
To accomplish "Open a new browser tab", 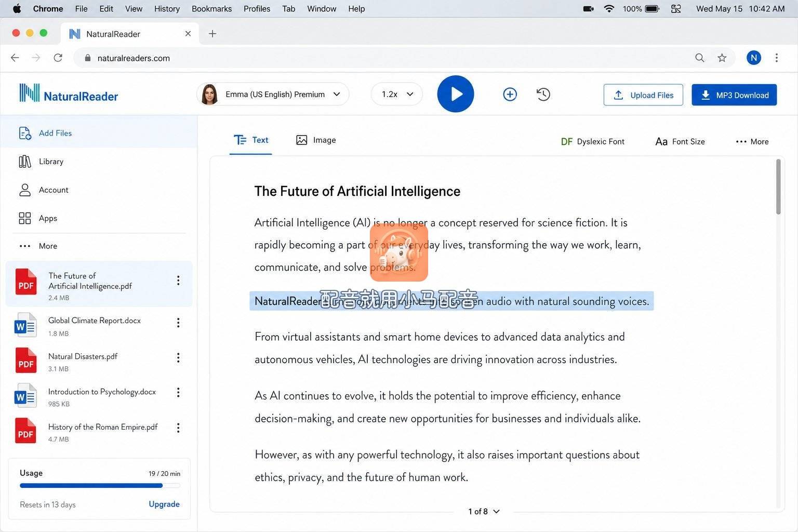I will coord(212,34).
